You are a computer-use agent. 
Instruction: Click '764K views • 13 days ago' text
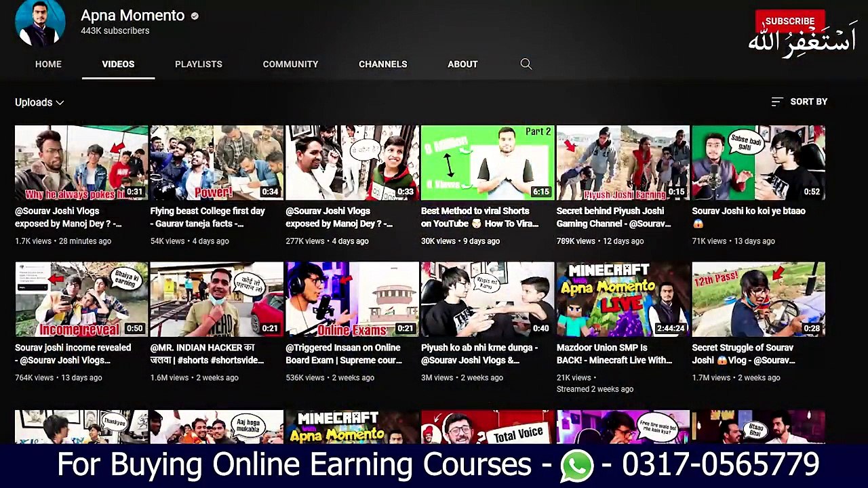pyautogui.click(x=58, y=378)
